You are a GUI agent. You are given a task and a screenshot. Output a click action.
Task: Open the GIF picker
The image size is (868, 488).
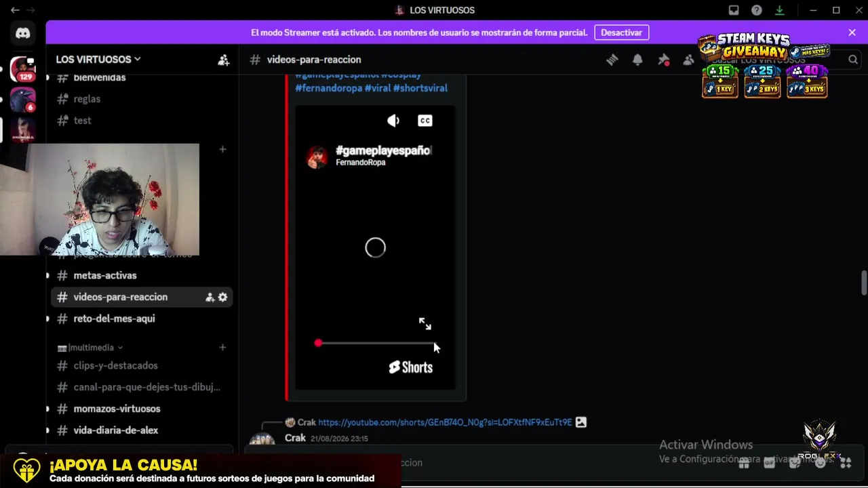(x=769, y=463)
